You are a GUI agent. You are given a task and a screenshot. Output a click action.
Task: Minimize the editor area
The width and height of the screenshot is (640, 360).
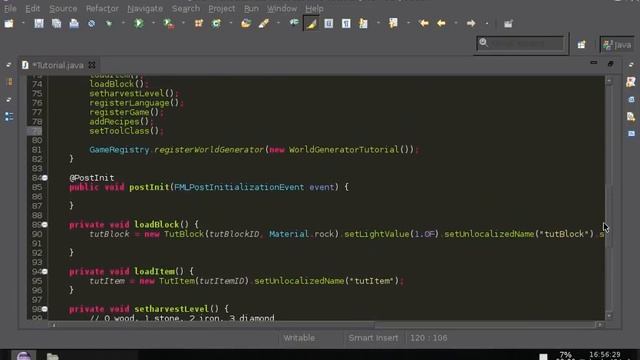(x=593, y=63)
